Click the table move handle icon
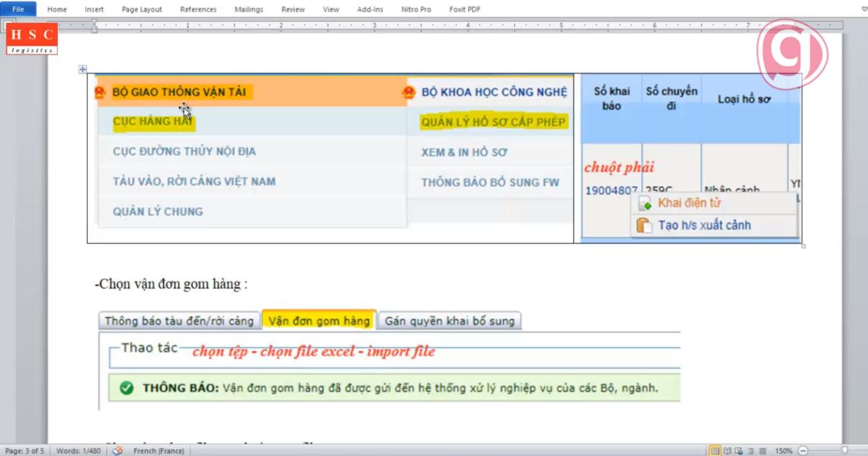Screen dimensions: 868x456 pyautogui.click(x=82, y=69)
